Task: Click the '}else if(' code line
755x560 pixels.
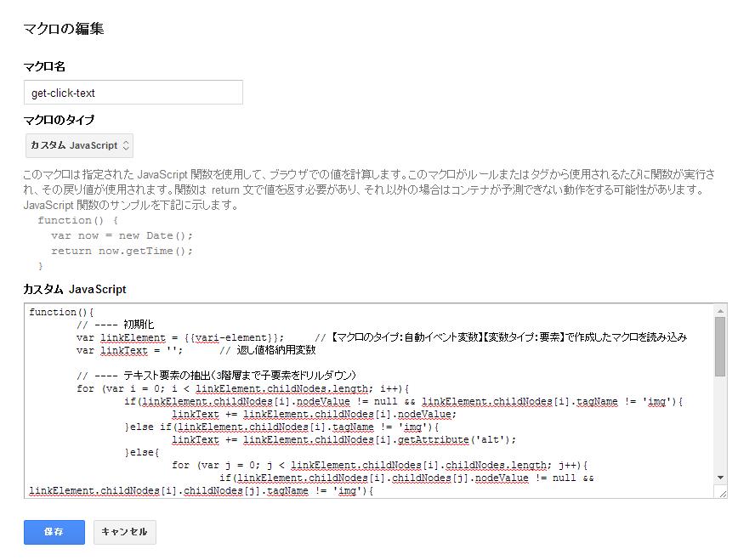Action: [x=281, y=427]
